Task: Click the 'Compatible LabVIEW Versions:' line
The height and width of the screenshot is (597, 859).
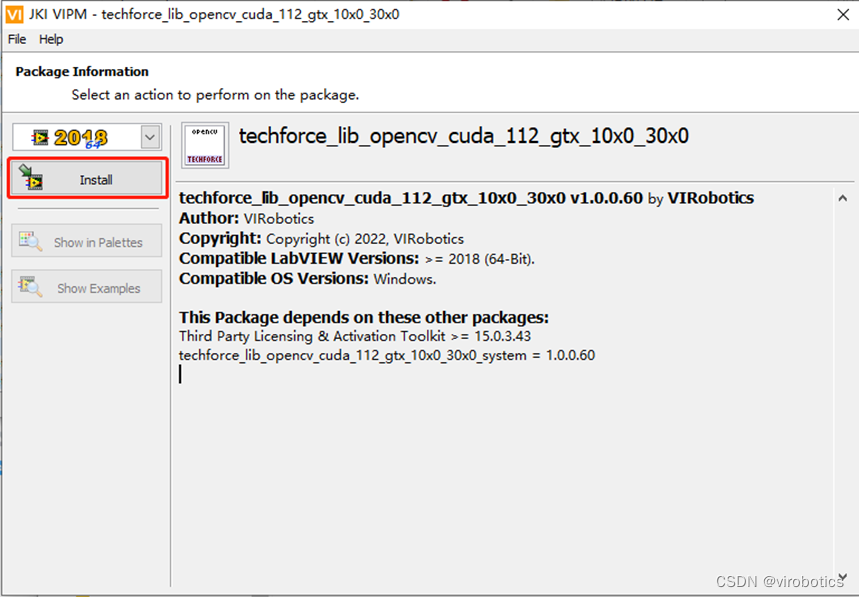Action: [x=357, y=259]
